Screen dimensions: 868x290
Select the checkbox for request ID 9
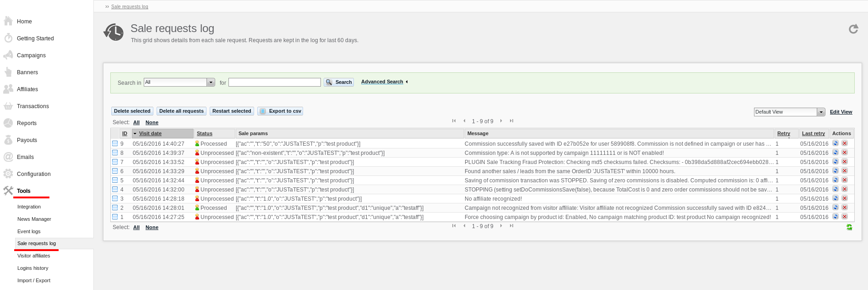point(115,143)
